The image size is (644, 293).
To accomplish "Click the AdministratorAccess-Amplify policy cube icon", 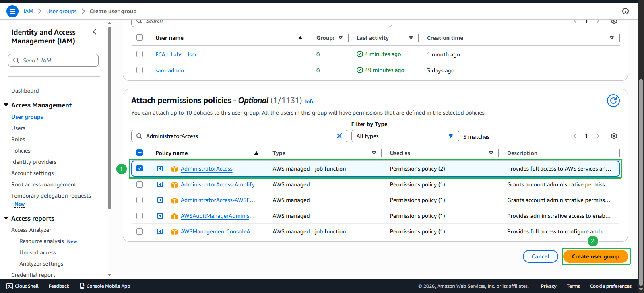I will (x=174, y=185).
